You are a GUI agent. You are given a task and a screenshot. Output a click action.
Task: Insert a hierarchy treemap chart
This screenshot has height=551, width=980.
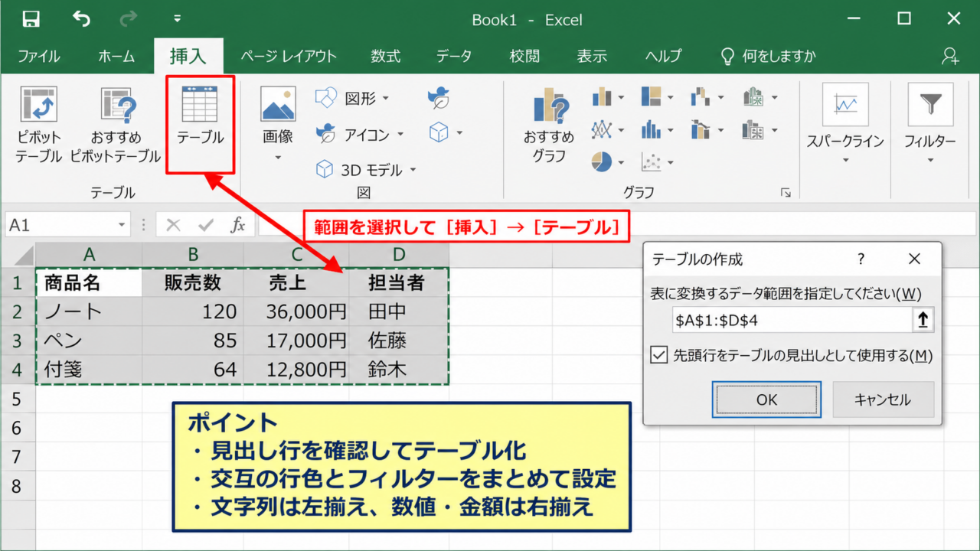click(657, 97)
